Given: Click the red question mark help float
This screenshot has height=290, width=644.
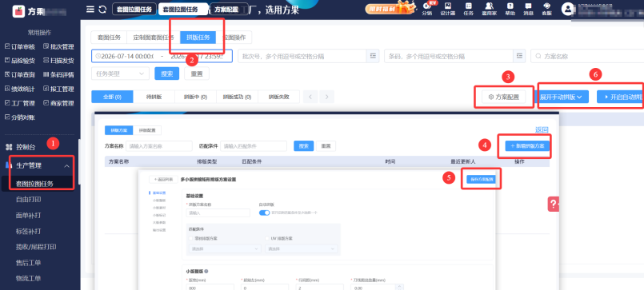Looking at the screenshot, I should [x=554, y=204].
